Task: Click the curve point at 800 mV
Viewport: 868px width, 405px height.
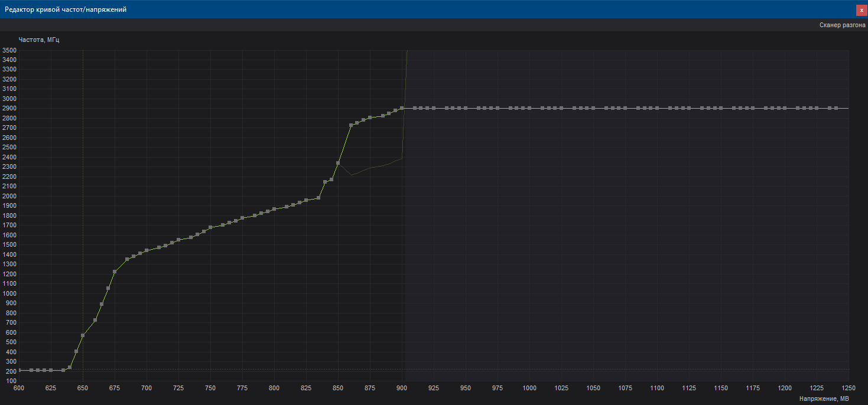Action: tap(274, 209)
